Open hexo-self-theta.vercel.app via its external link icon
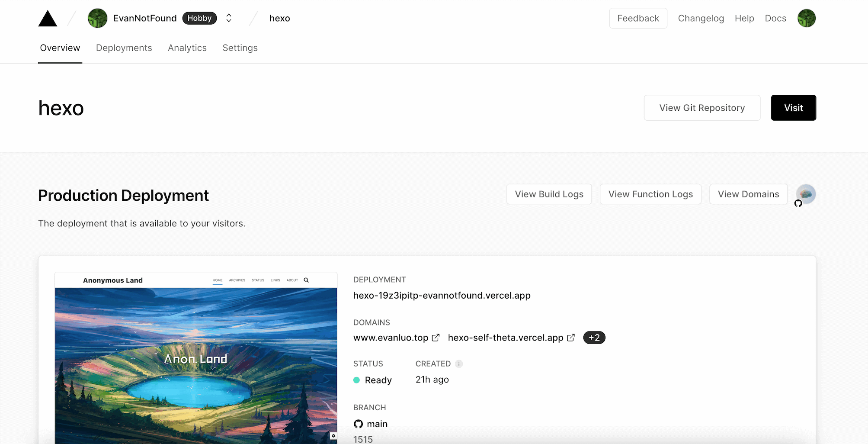 (x=571, y=338)
